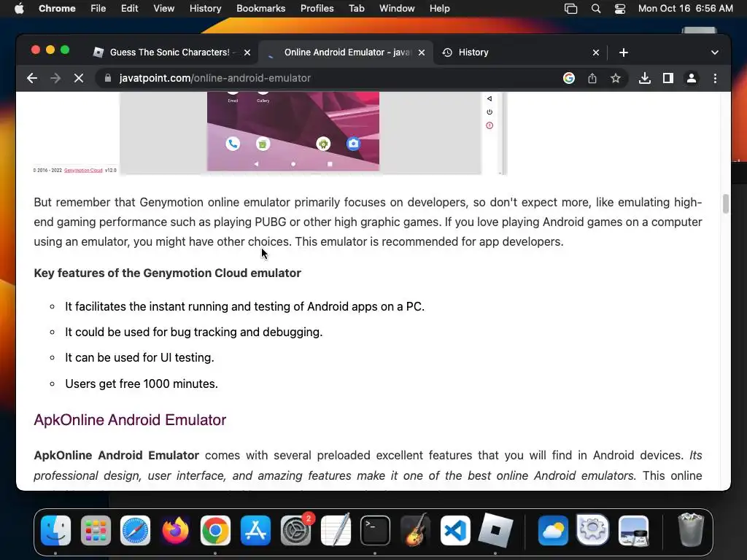Viewport: 747px width, 560px height.
Task: Switch to History tab
Action: 520,52
